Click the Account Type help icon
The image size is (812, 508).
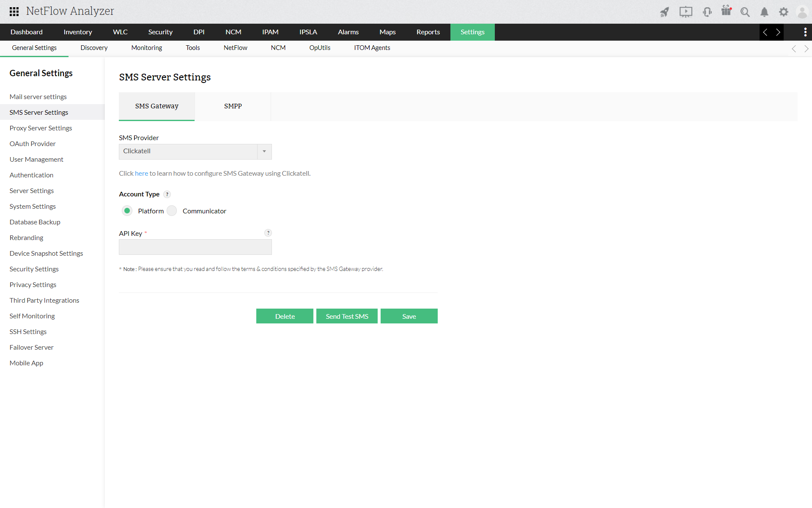coord(167,194)
